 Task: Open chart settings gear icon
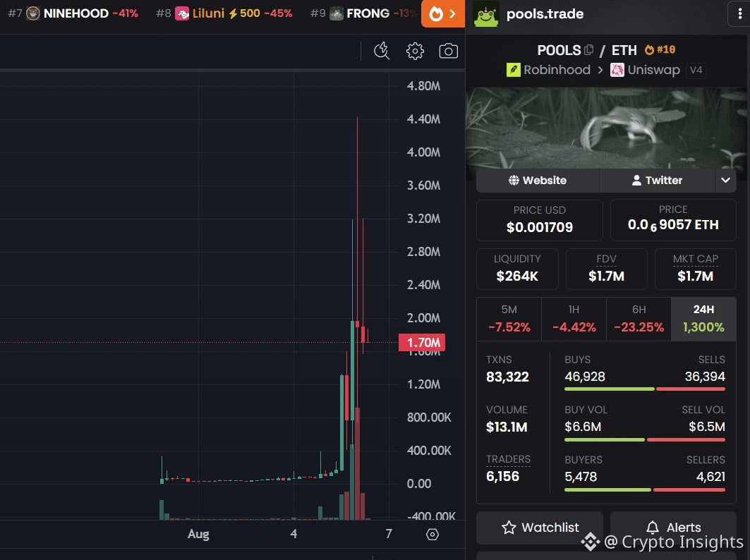[415, 51]
